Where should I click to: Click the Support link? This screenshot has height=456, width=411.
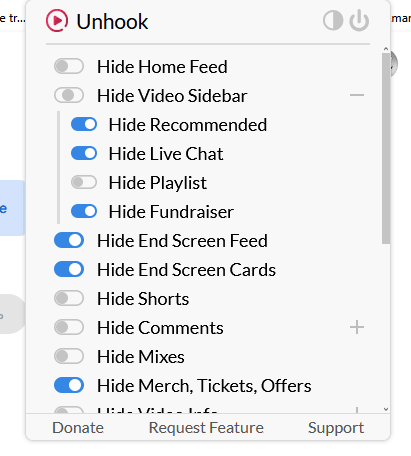336,428
